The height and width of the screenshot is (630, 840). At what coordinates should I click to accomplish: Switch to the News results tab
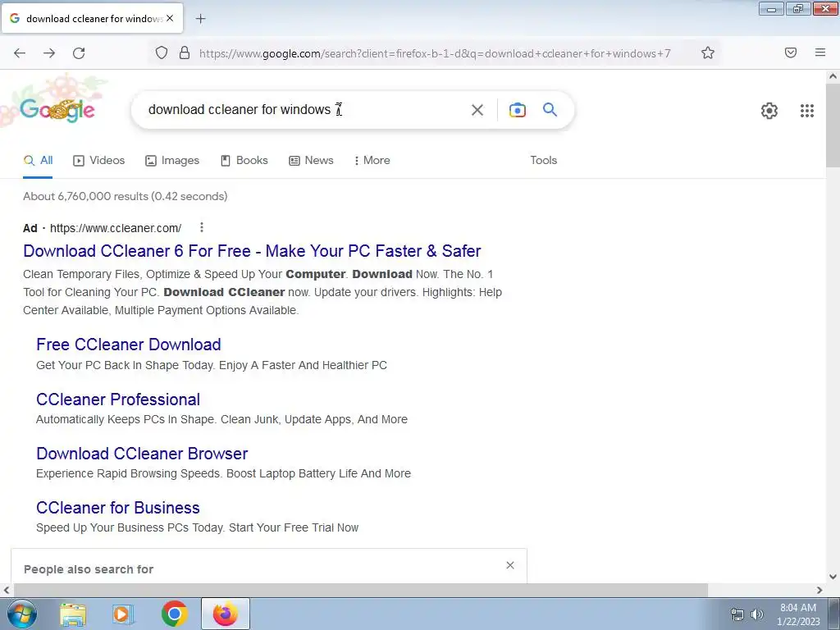click(311, 160)
